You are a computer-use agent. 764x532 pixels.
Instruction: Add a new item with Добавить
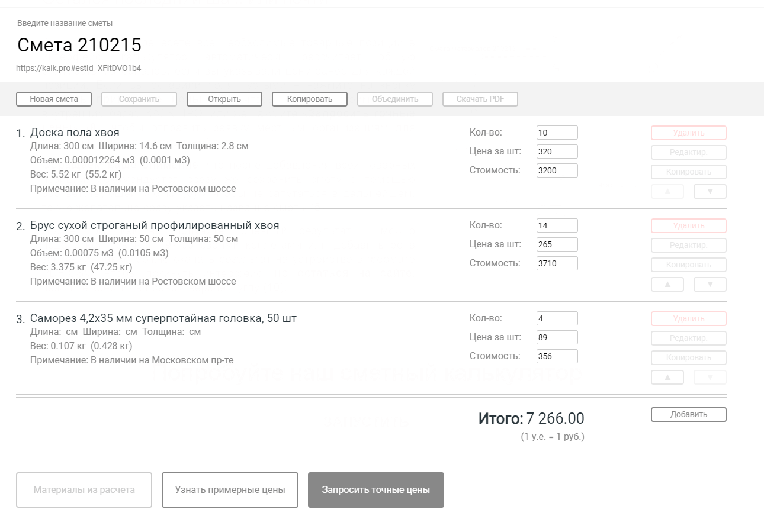coord(689,415)
